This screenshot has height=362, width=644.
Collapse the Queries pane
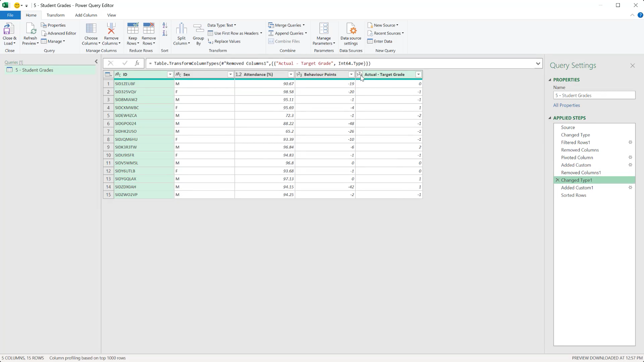pos(96,61)
